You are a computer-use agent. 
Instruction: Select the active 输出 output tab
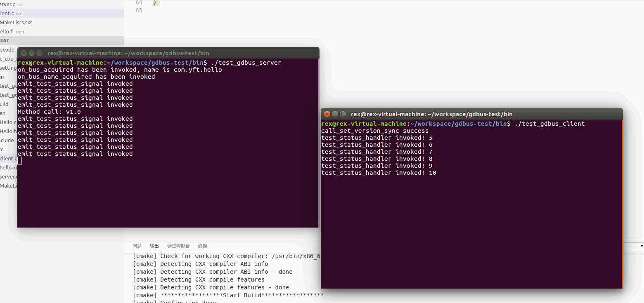tap(154, 246)
